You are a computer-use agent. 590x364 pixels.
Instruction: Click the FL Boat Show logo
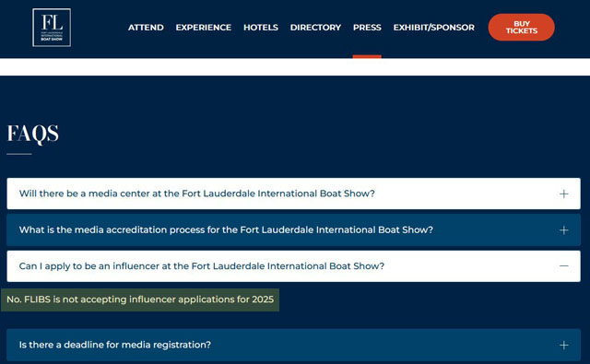(x=52, y=28)
